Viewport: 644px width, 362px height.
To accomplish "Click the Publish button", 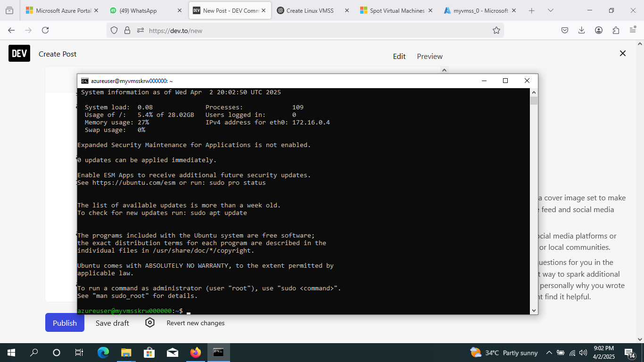I will point(65,323).
